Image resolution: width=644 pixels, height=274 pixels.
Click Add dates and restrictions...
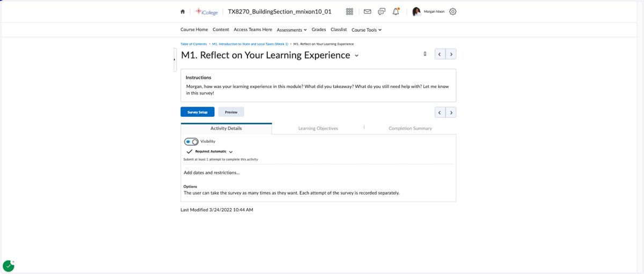tap(211, 173)
